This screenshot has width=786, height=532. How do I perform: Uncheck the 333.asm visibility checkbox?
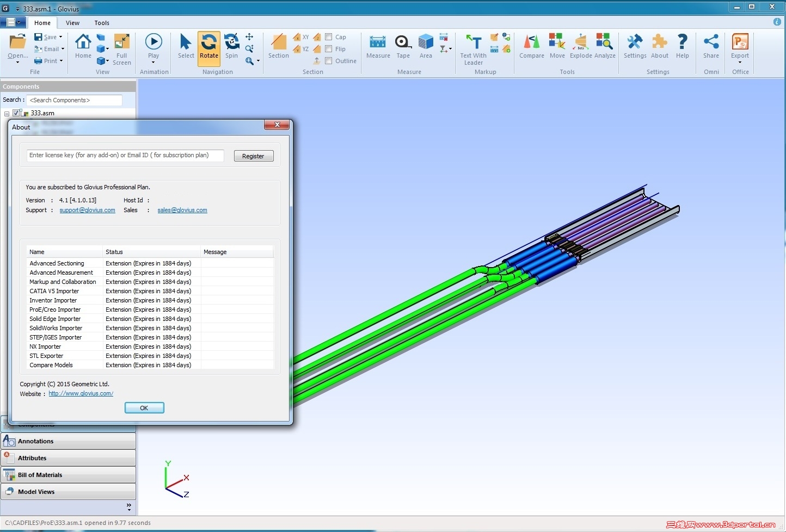point(16,113)
